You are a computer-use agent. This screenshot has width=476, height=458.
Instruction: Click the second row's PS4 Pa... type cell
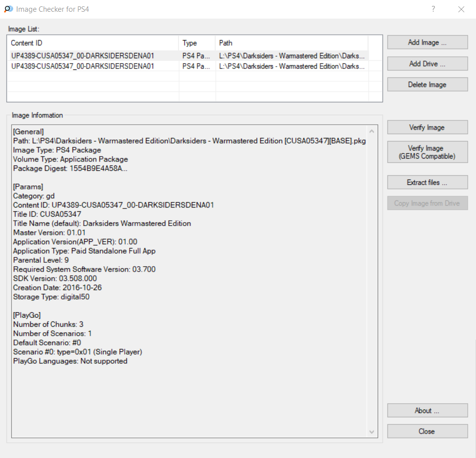[196, 66]
